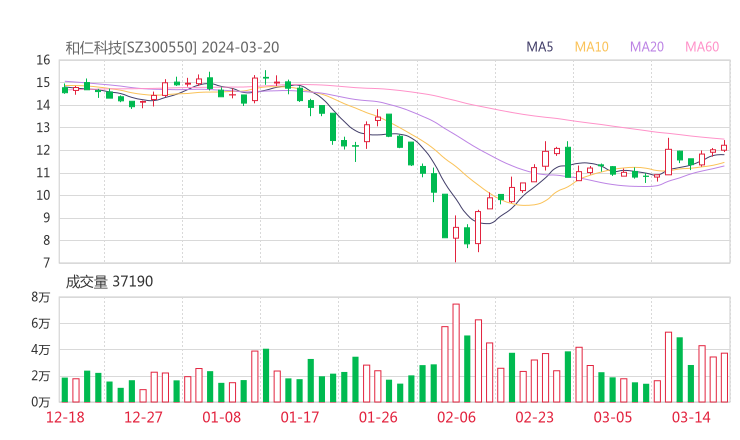Click the MA60 legend label
This screenshot has width=740, height=440.
point(702,47)
